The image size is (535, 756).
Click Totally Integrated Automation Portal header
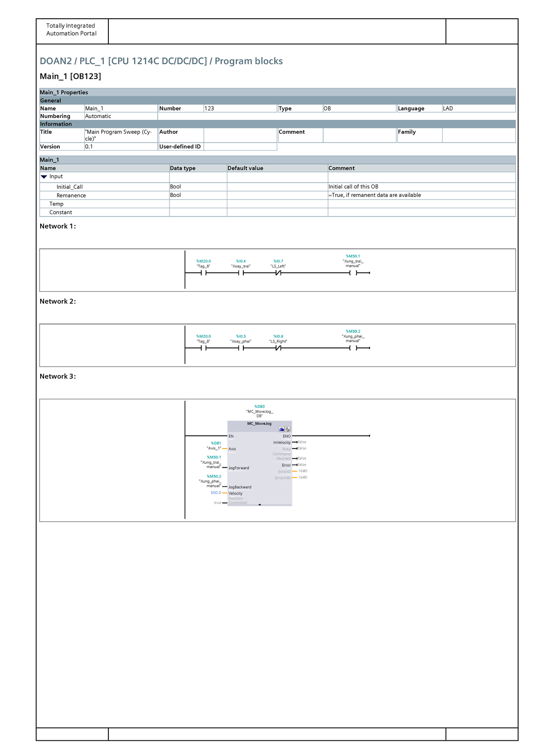tap(71, 29)
